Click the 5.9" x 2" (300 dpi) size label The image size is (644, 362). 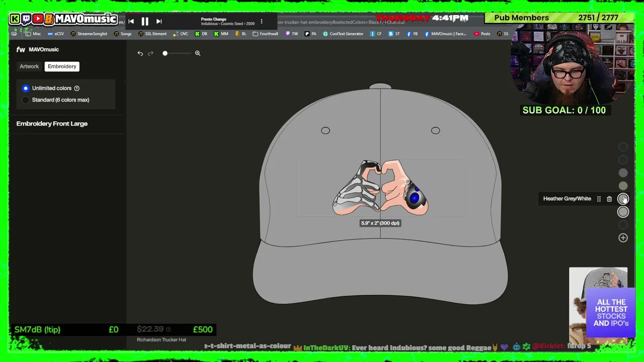coord(380,223)
